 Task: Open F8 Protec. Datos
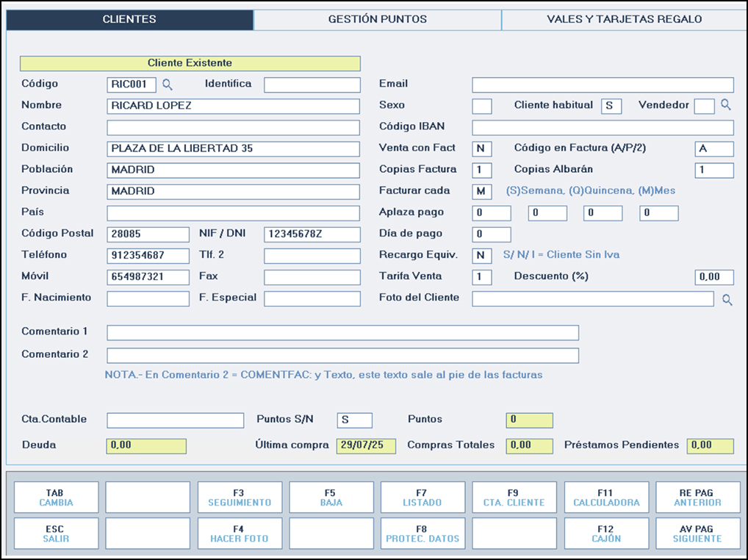(x=422, y=534)
